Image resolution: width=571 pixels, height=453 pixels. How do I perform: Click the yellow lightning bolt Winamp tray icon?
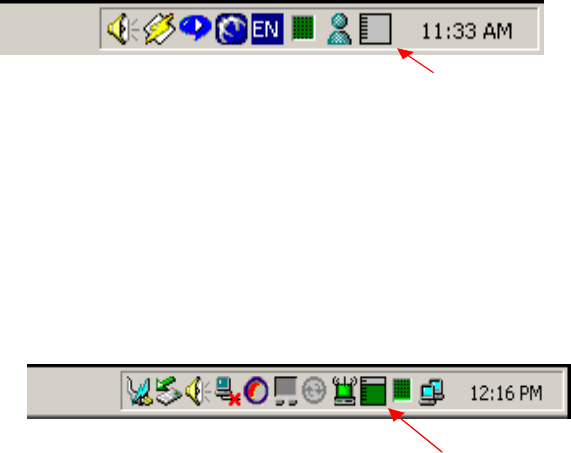pyautogui.click(x=160, y=29)
